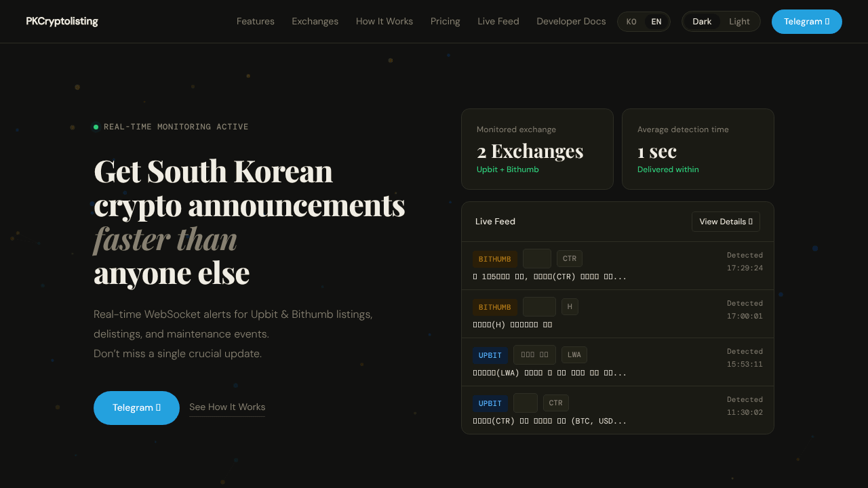The image size is (868, 488).
Task: Select Pricing in the top menu
Action: [x=446, y=21]
